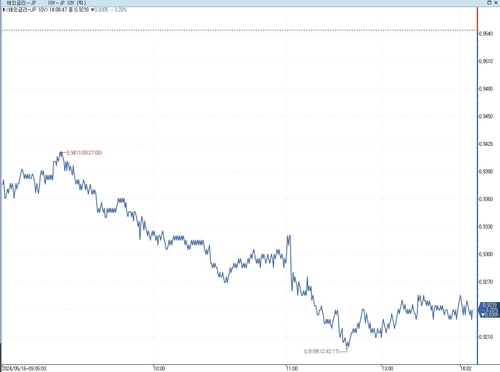Click the 0.9270 price axis label
The width and height of the screenshot is (500, 372).
coord(486,282)
